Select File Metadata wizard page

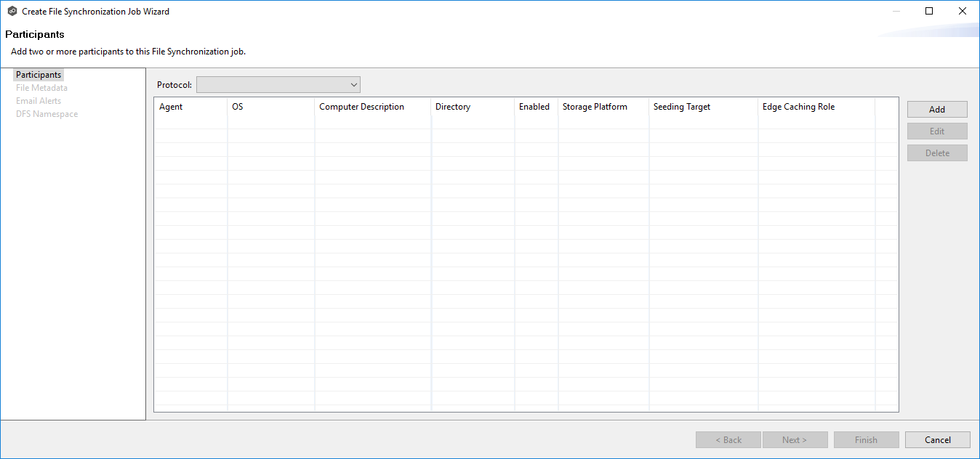tap(41, 88)
